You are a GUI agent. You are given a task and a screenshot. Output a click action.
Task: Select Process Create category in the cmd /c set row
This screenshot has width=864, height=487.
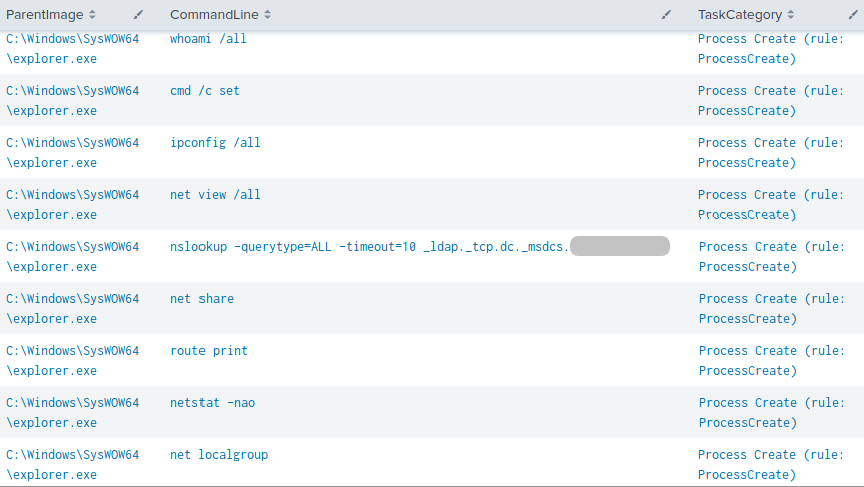771,100
